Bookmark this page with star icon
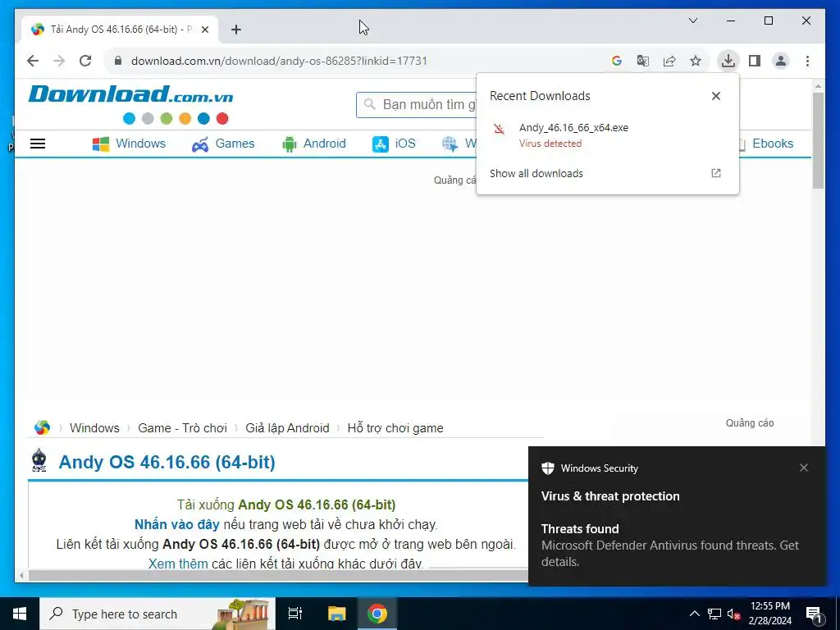840x630 pixels. (x=696, y=61)
